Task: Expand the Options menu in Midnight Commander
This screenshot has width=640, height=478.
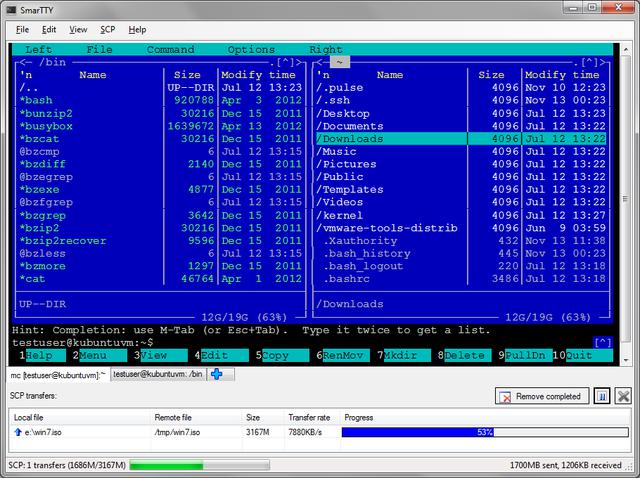Action: point(251,49)
